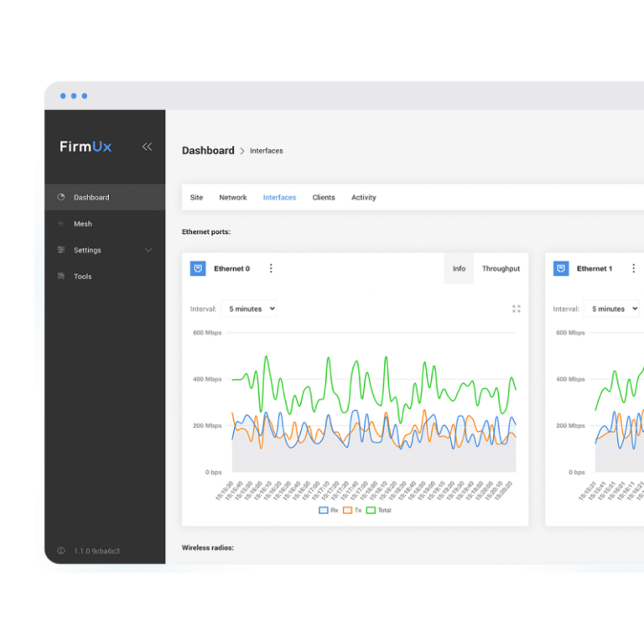Screen dimensions: 644x644
Task: Click the version info icon
Action: 60,551
